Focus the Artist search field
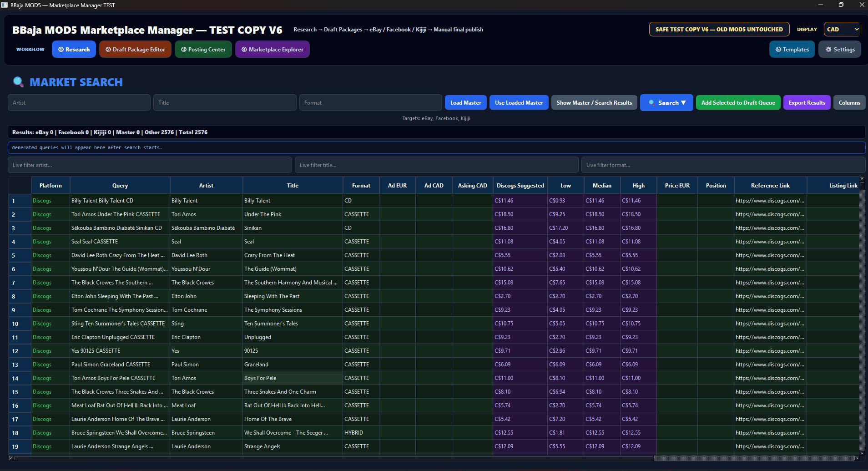The width and height of the screenshot is (868, 471). (79, 102)
